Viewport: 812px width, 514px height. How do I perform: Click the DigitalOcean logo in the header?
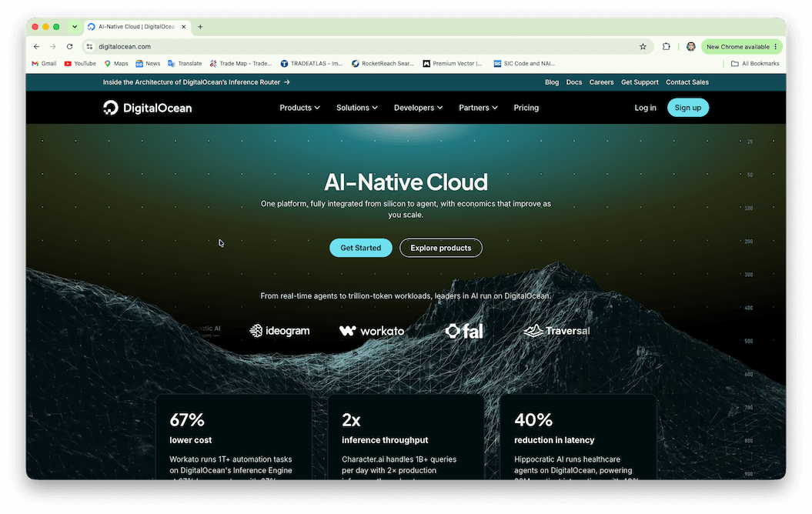click(x=147, y=108)
